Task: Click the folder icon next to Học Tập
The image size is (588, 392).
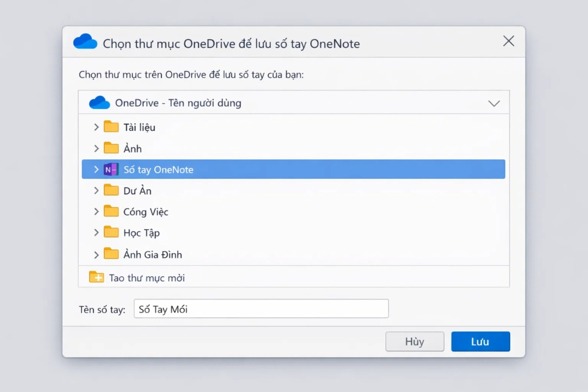Action: 112,233
